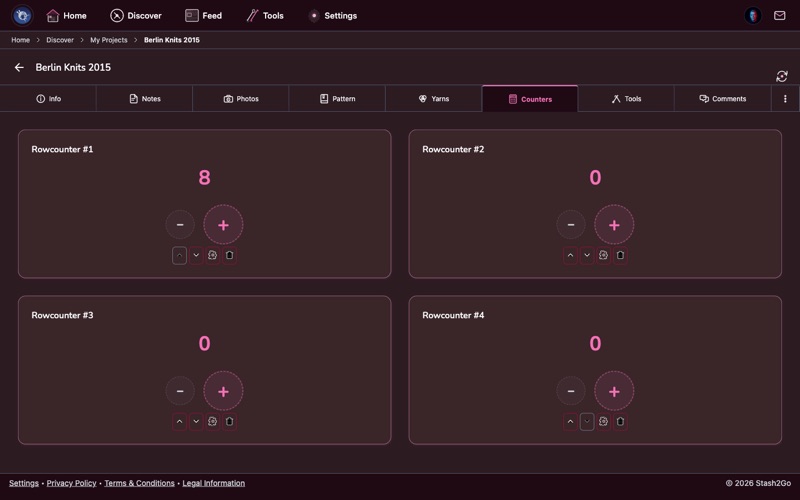Viewport: 800px width, 500px height.
Task: Open the mail inbox icon
Action: 780,15
